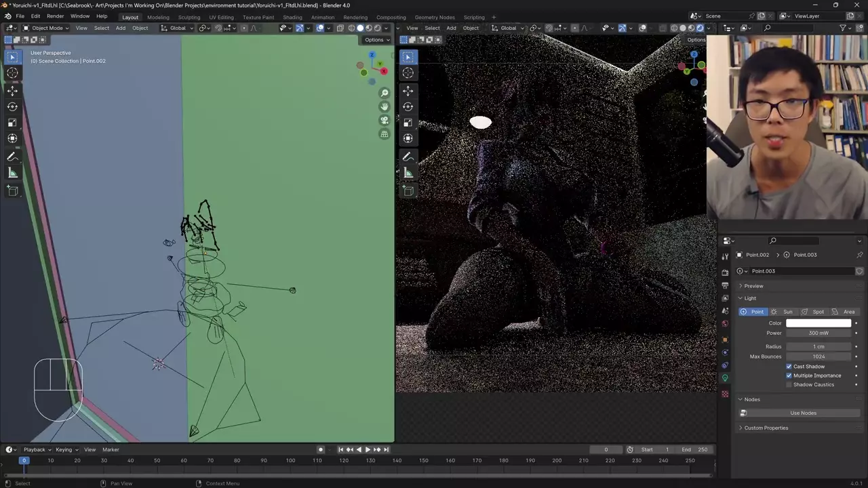Switch light type to Sun
Viewport: 868px width, 488px height.
pos(783,312)
